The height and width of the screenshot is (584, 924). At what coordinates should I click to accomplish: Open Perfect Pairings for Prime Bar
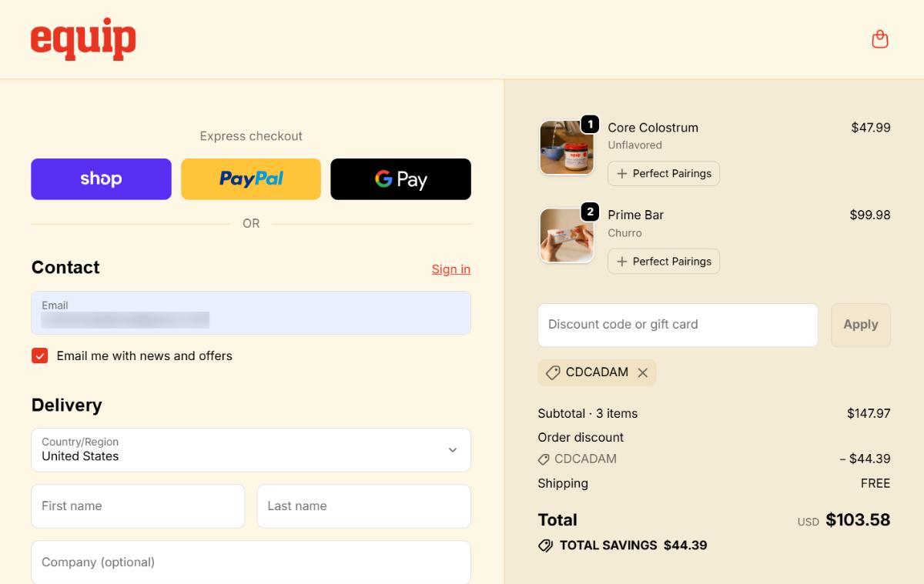coord(664,262)
